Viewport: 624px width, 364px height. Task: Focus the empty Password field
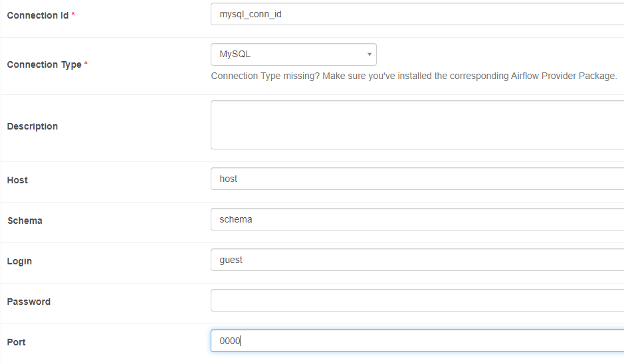(x=417, y=300)
